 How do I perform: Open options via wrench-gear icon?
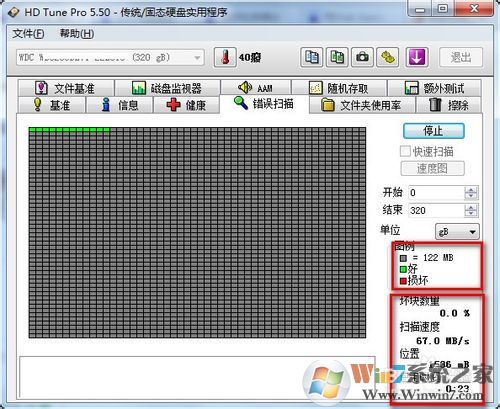point(388,57)
